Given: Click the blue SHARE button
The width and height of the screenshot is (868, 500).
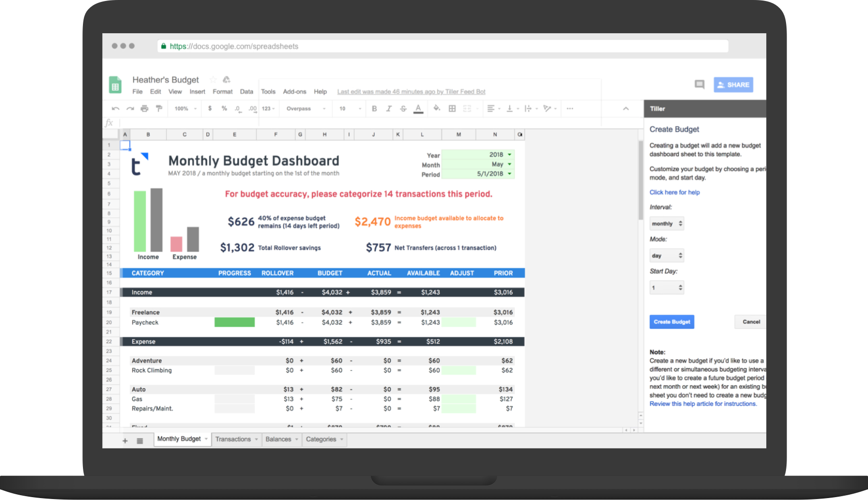Looking at the screenshot, I should pos(733,84).
